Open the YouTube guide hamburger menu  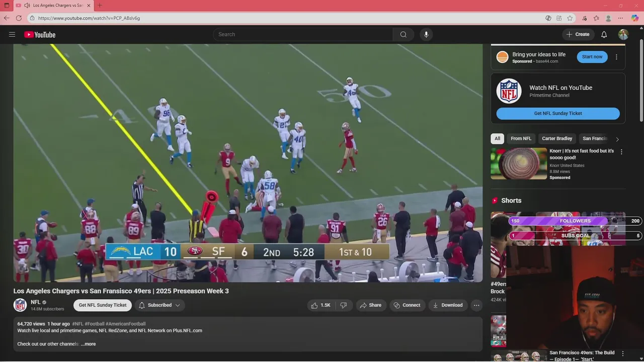click(x=12, y=35)
